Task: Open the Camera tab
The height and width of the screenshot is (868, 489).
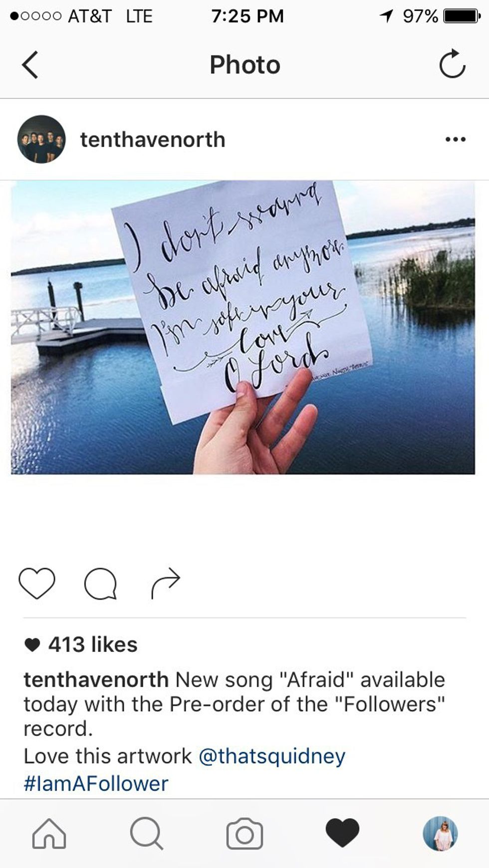Action: [244, 834]
